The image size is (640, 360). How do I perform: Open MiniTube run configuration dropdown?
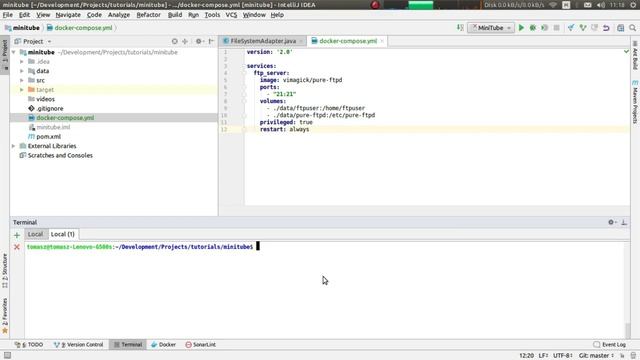pos(491,28)
